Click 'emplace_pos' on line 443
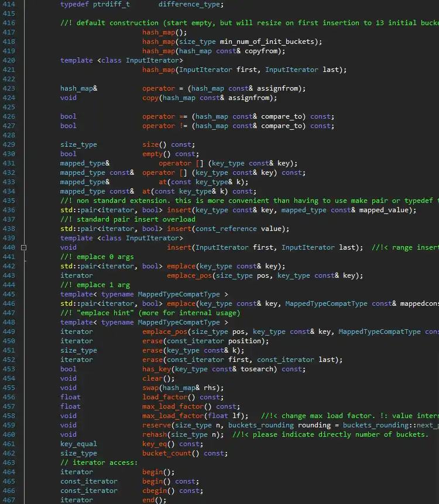The height and width of the screenshot is (504, 439). coord(189,275)
